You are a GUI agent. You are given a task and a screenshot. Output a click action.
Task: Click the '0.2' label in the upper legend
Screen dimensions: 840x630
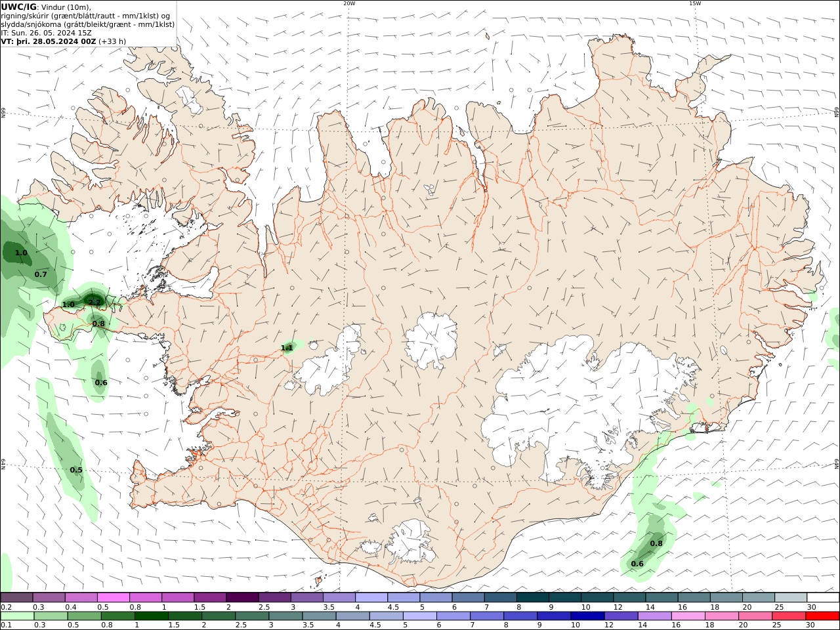6,607
